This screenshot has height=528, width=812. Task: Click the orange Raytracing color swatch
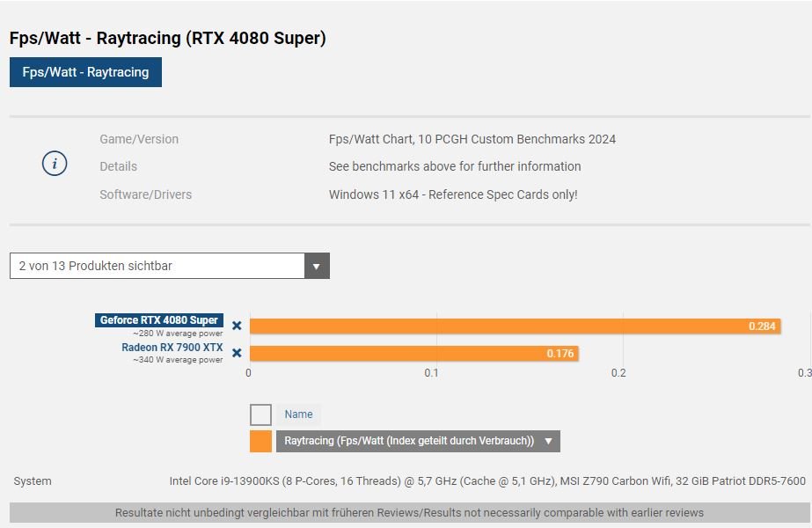[x=260, y=442]
